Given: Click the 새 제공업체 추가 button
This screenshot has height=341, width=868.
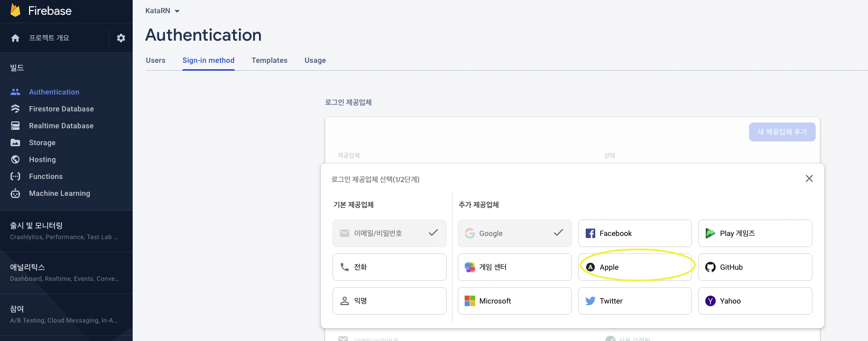Looking at the screenshot, I should [782, 132].
